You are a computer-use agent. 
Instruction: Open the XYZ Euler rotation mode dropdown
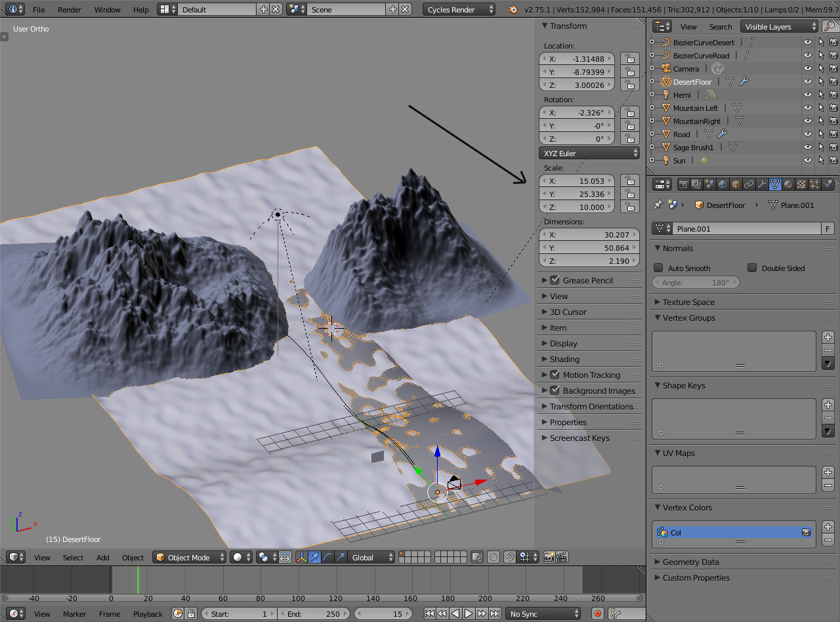pyautogui.click(x=589, y=153)
